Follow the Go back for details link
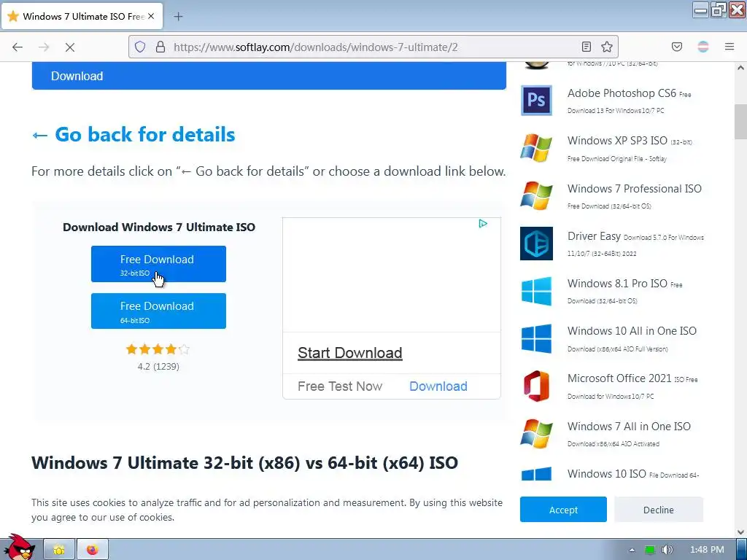747x560 pixels. (133, 134)
